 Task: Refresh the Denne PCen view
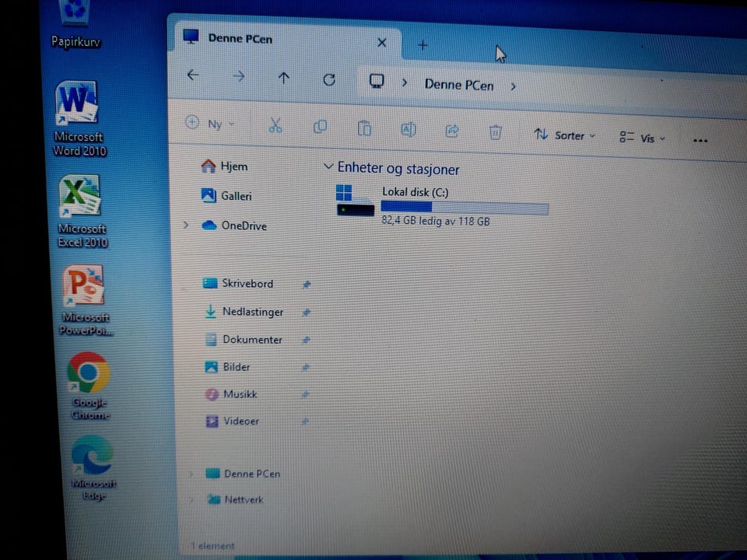328,79
